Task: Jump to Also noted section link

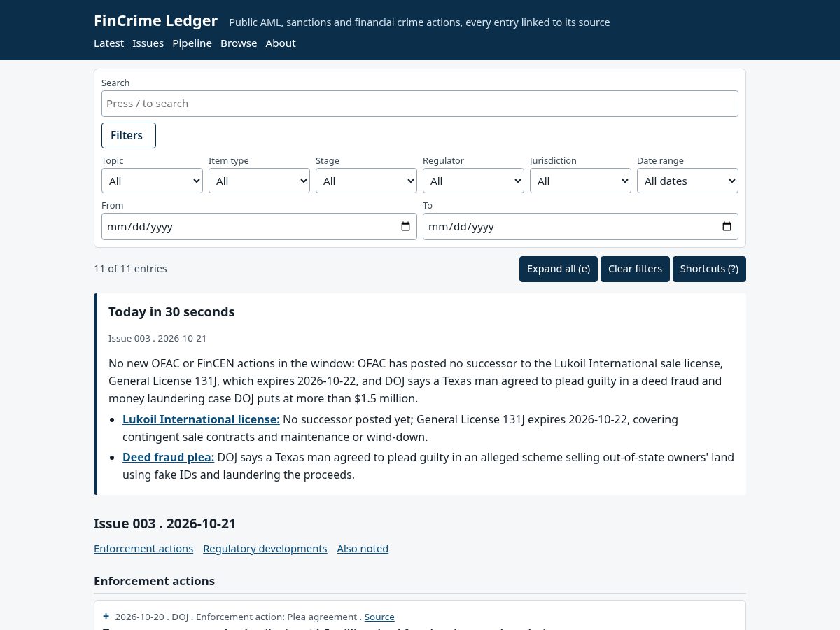Action: click(363, 549)
